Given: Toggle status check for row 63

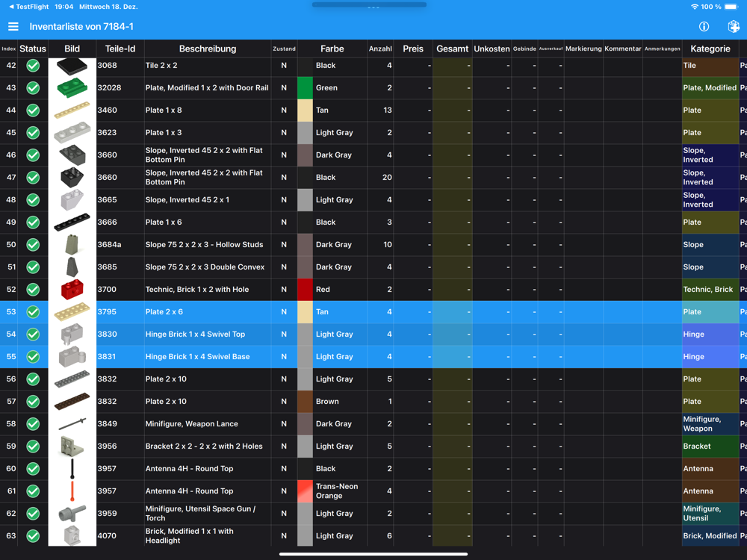Looking at the screenshot, I should (33, 535).
